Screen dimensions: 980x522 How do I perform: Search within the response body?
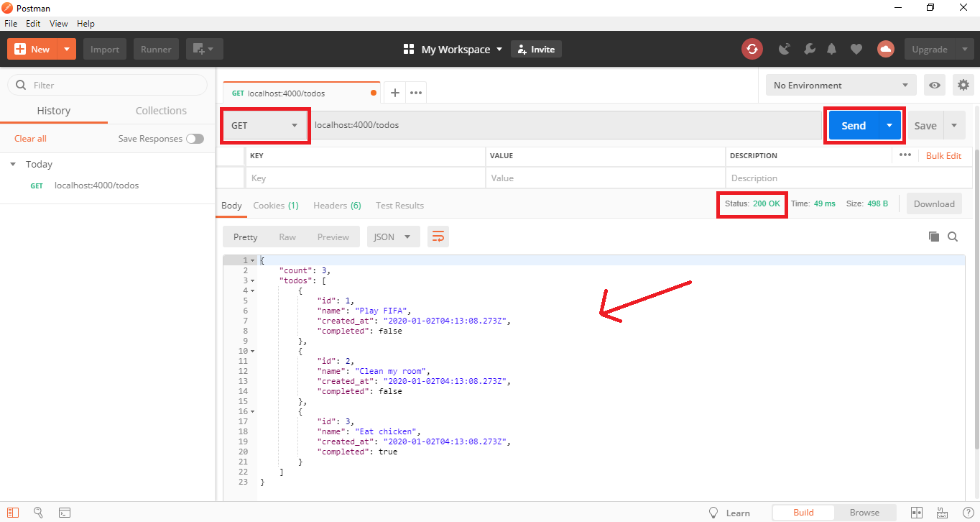(x=953, y=237)
